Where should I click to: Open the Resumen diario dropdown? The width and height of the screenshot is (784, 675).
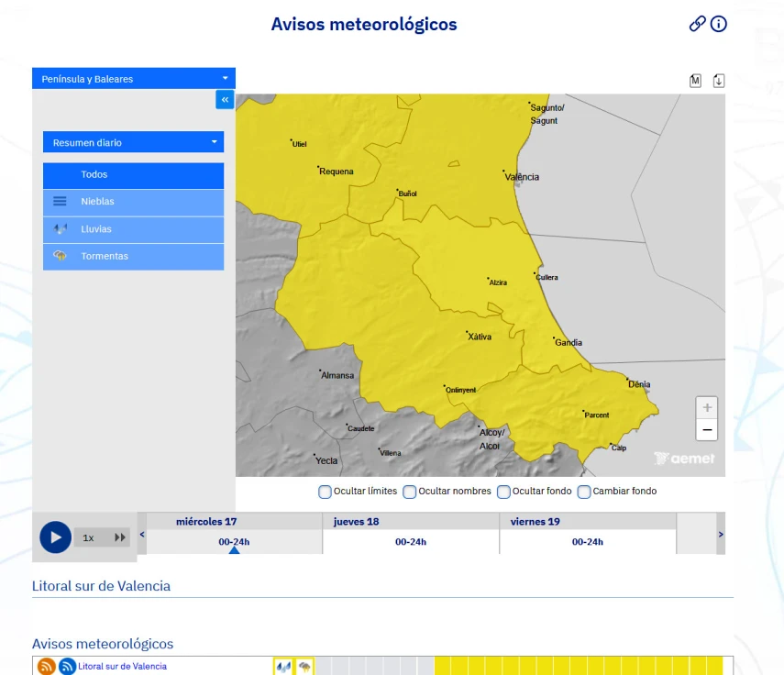coord(133,142)
